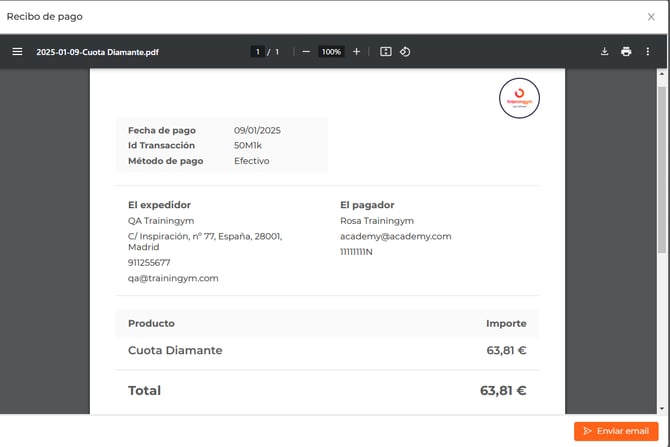This screenshot has width=670, height=447.
Task: Print the payment receipt
Action: point(626,52)
